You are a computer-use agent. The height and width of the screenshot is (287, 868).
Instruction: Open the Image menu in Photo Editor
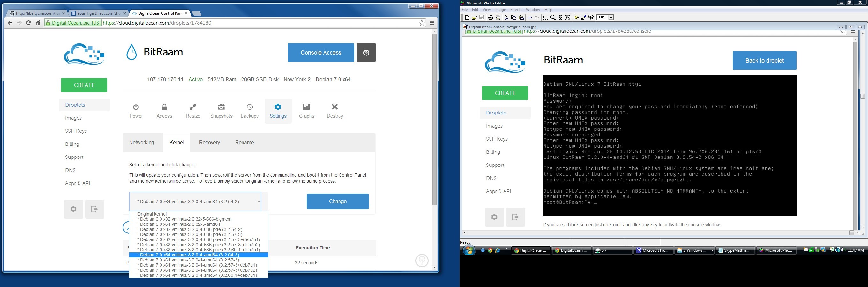pos(500,10)
